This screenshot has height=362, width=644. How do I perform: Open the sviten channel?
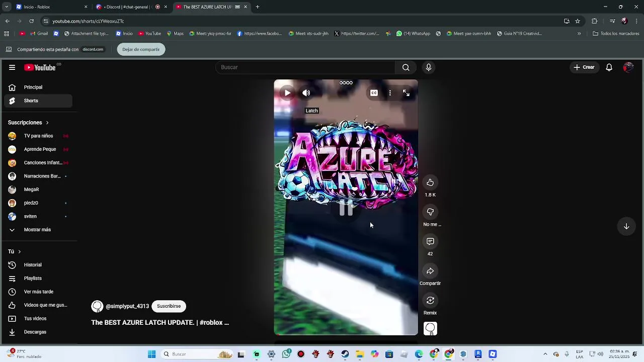[x=38, y=216]
